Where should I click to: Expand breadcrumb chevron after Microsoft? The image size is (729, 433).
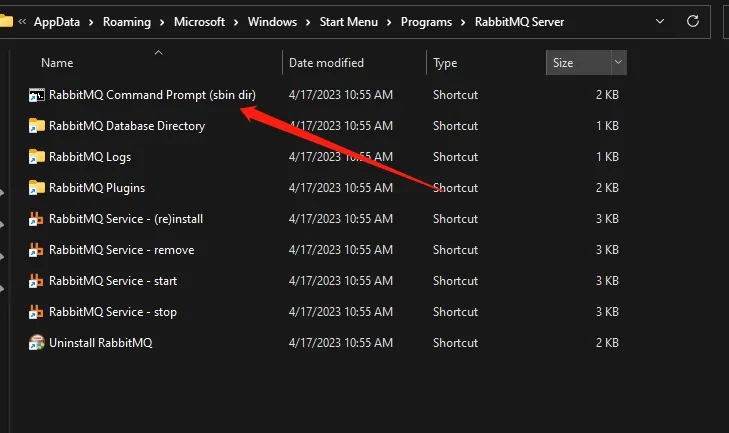pyautogui.click(x=236, y=22)
